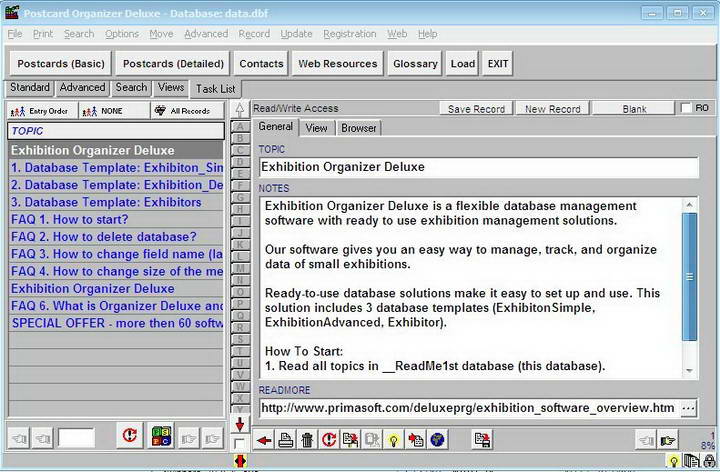Click hand icon directly left of the record number box
Viewport: 720px width, 472px height.
(x=43, y=438)
